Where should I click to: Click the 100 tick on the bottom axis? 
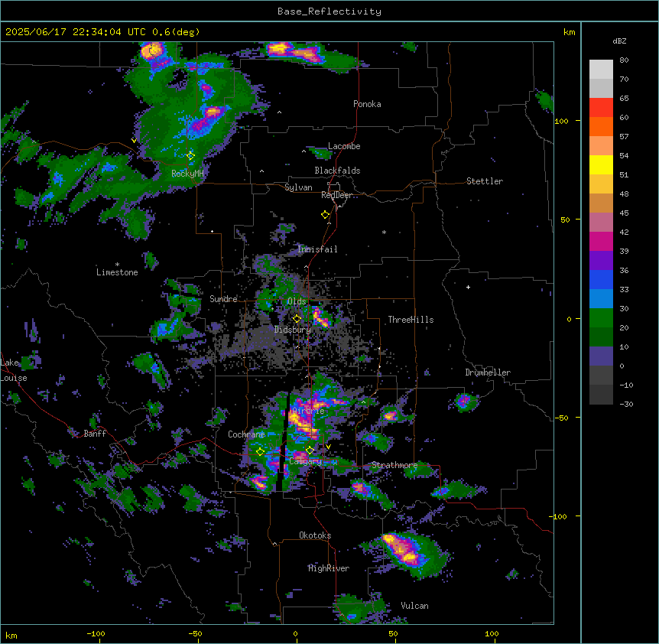click(x=492, y=633)
